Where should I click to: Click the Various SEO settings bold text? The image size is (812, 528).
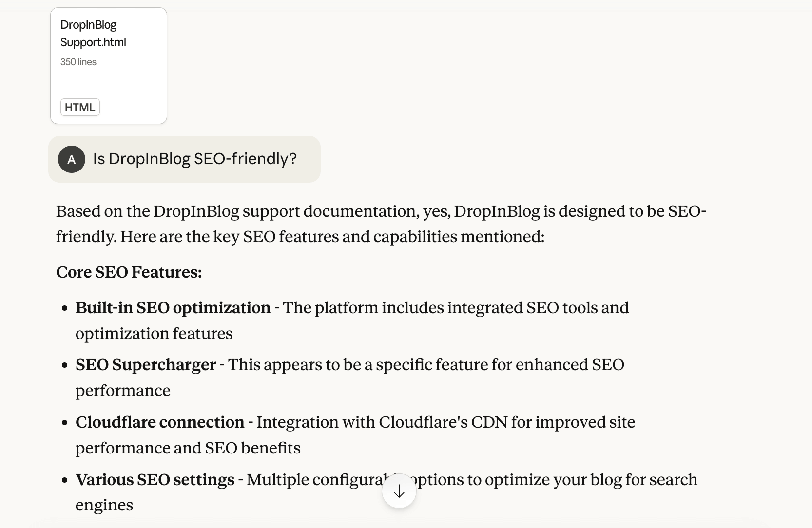tap(155, 480)
